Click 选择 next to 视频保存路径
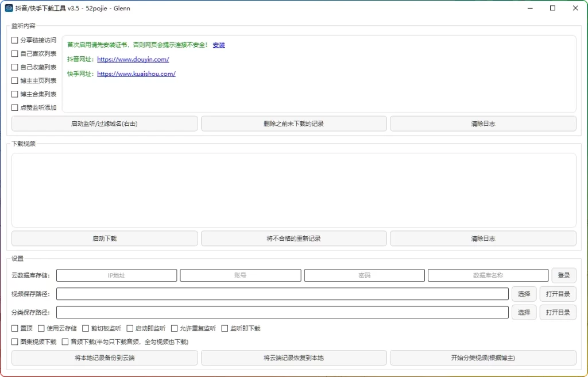 pos(524,294)
